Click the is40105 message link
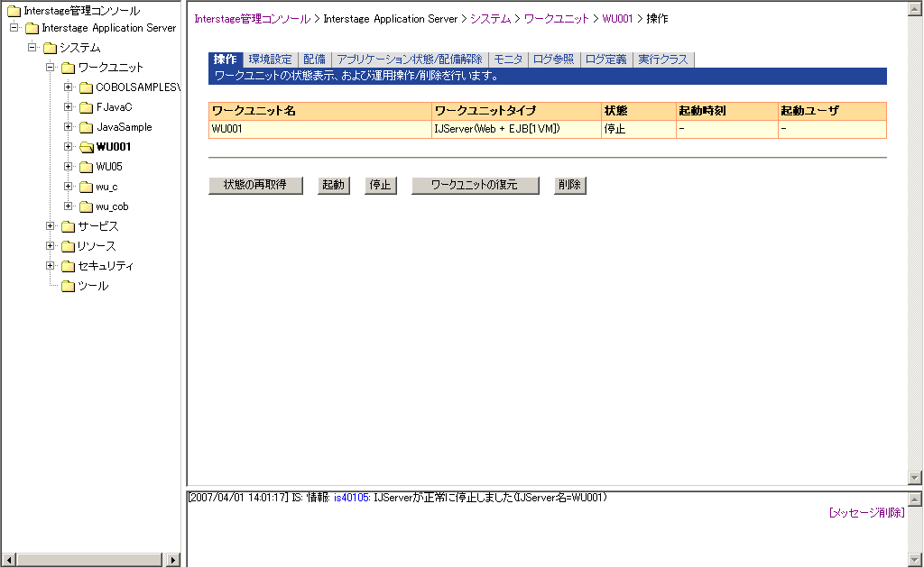 pyautogui.click(x=352, y=498)
